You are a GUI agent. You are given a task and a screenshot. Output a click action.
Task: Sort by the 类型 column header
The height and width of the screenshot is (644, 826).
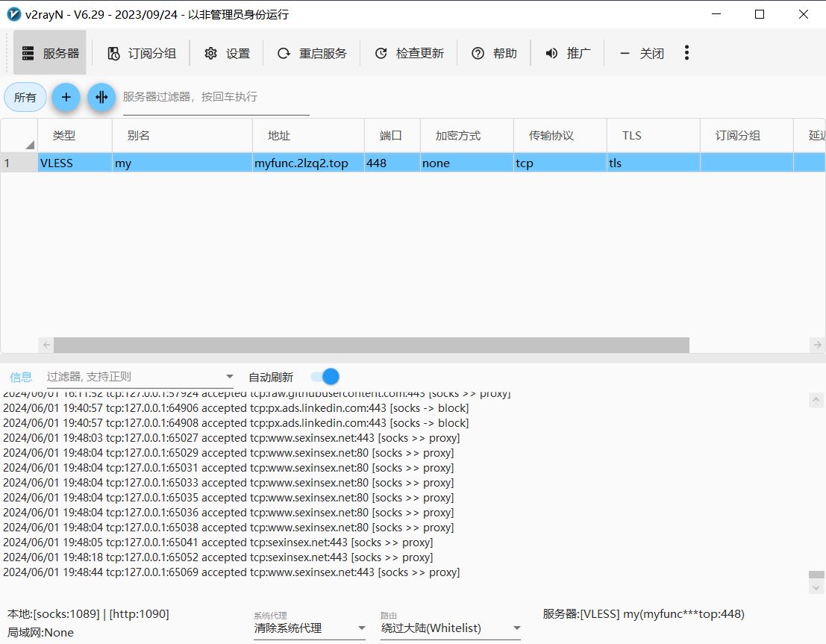[x=75, y=135]
